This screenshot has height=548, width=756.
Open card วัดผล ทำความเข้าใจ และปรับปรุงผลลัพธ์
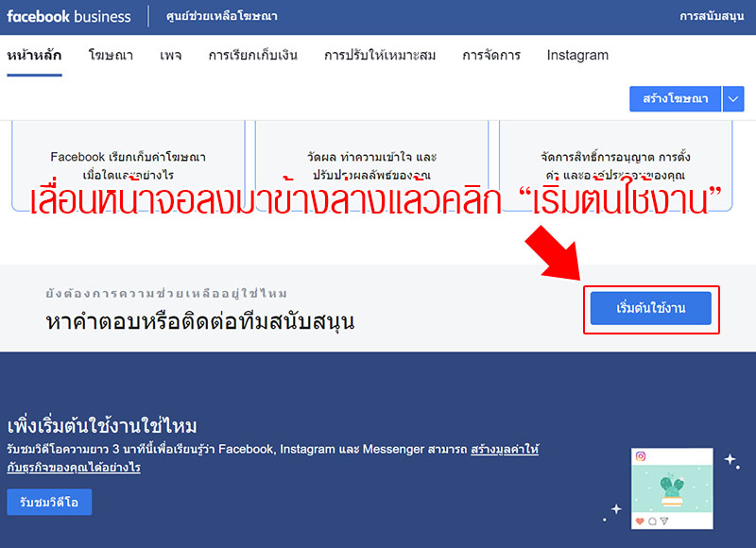[x=371, y=165]
